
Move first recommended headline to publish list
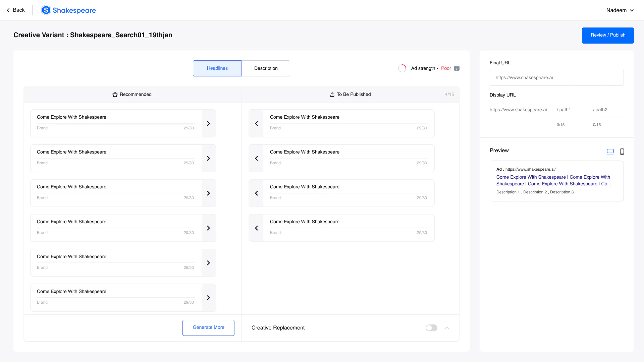[209, 123]
